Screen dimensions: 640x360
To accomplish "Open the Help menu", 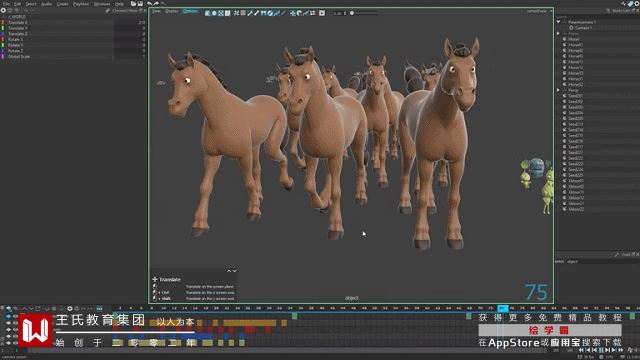I will coord(119,4).
